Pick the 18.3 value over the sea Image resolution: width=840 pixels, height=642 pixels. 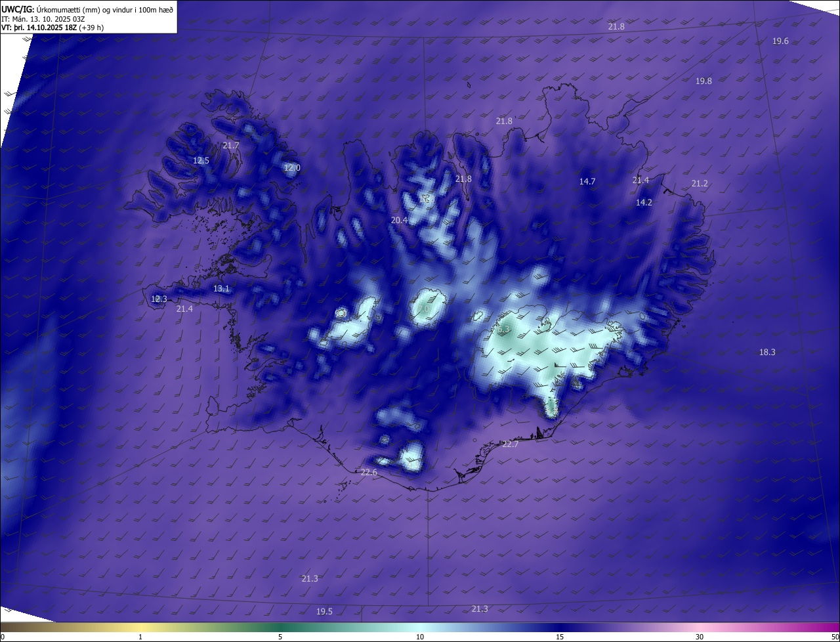(x=767, y=353)
